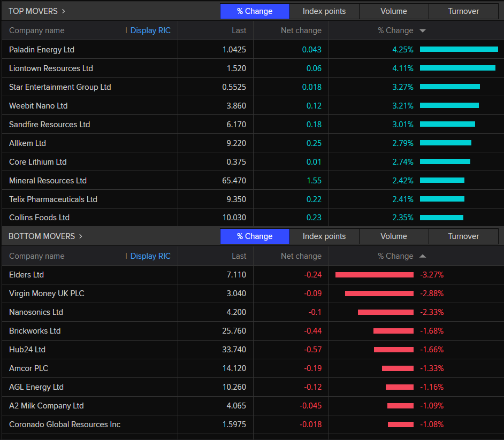This screenshot has width=504, height=440.
Task: Select Brickworks Ltd company
Action: (35, 331)
